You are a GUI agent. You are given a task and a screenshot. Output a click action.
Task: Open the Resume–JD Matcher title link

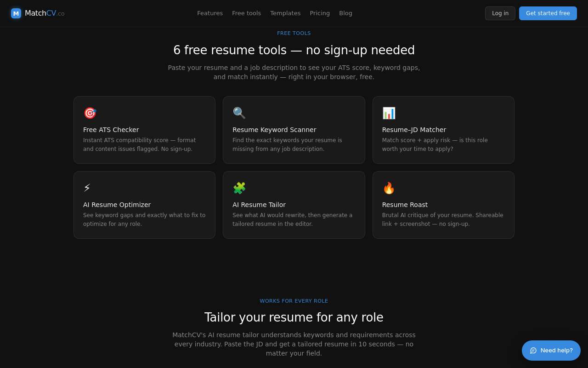(414, 130)
